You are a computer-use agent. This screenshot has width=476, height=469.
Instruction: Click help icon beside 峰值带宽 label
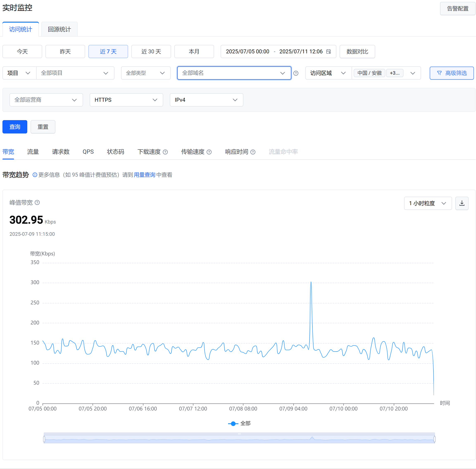point(37,202)
